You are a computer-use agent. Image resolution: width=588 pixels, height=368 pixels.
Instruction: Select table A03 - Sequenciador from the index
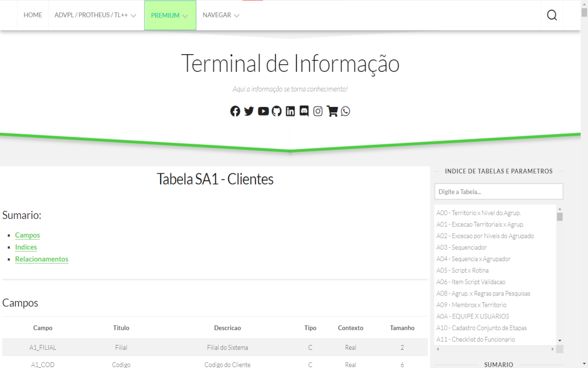461,247
